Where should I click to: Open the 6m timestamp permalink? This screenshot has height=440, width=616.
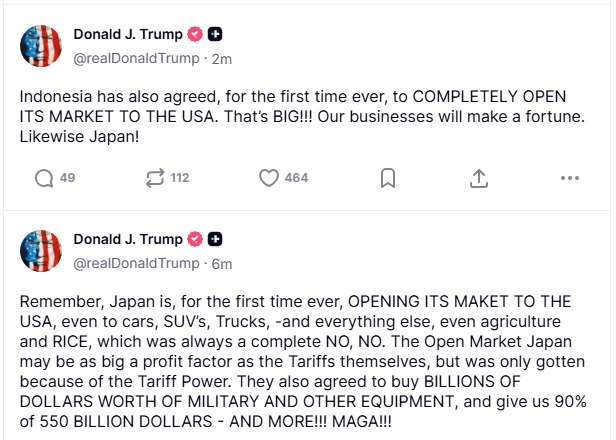pyautogui.click(x=222, y=263)
